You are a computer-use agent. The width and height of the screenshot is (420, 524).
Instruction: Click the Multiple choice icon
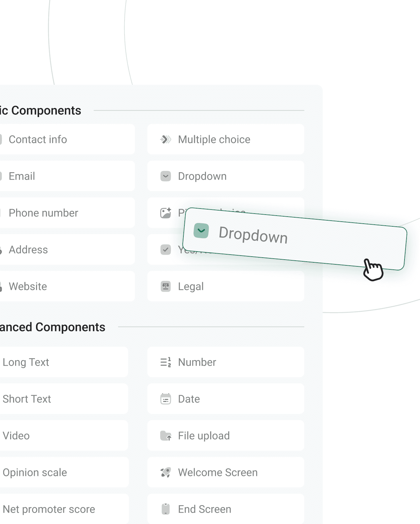[166, 139]
